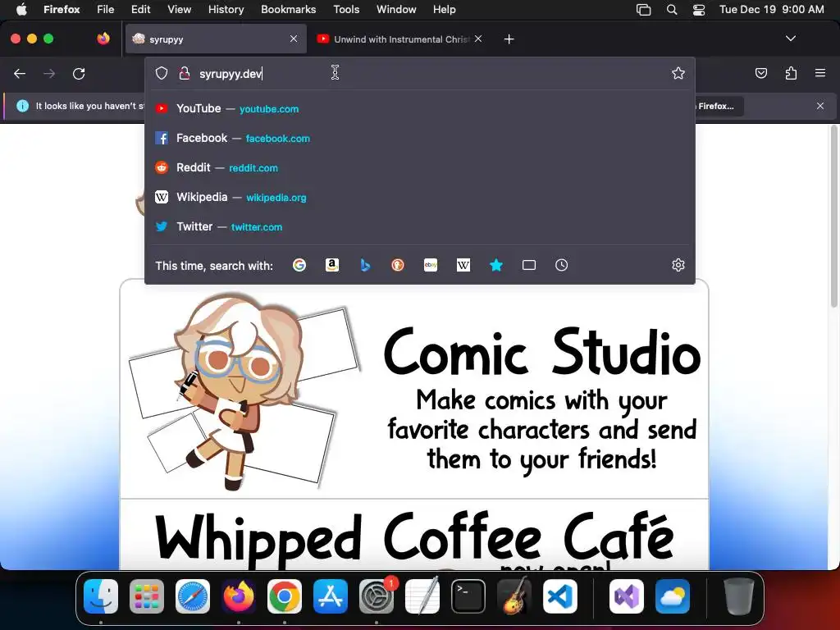Expand the list all tabs chevron
The image size is (840, 630).
[790, 39]
